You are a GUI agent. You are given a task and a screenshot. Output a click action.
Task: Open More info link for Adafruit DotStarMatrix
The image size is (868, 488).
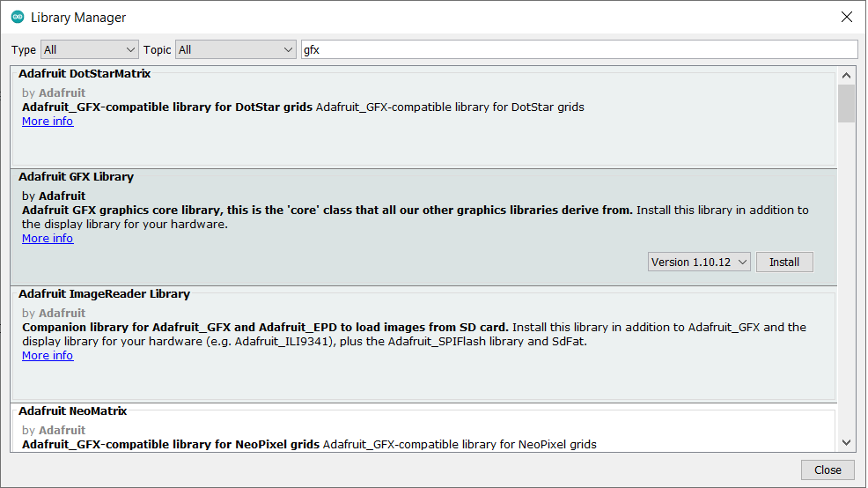point(48,122)
